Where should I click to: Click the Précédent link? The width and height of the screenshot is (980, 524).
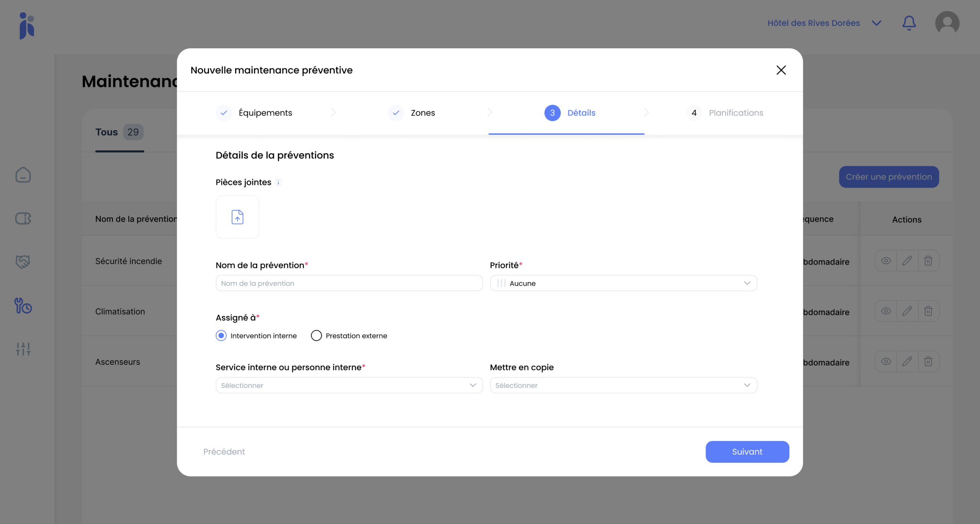point(224,452)
